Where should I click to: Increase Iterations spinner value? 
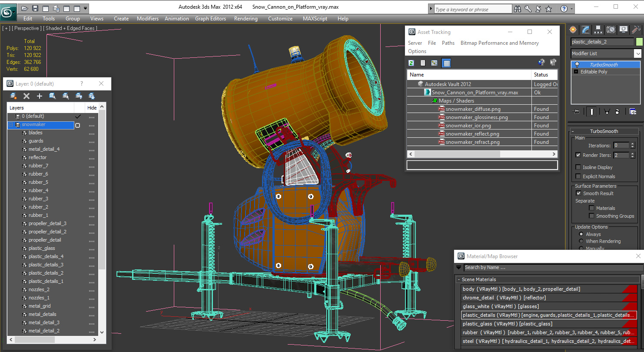[632, 144]
